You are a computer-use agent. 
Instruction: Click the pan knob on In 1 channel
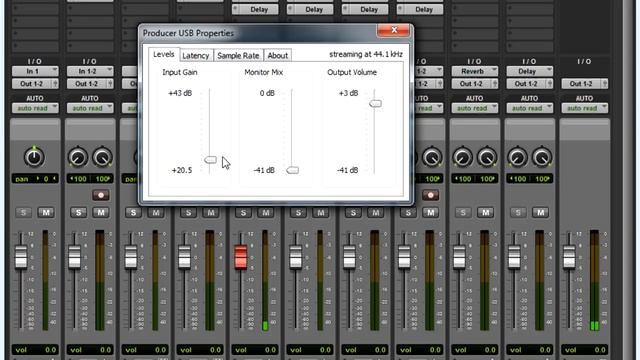[34, 157]
